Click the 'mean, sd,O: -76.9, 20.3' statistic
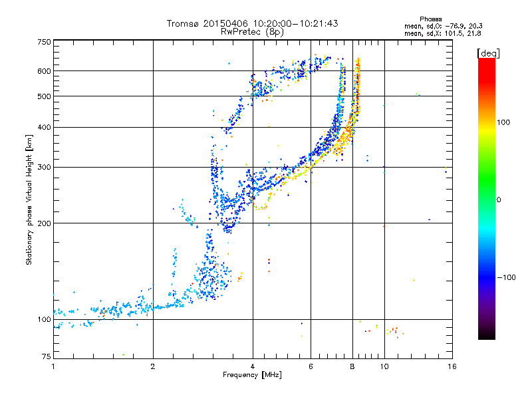This screenshot has width=532, height=399. point(443,26)
